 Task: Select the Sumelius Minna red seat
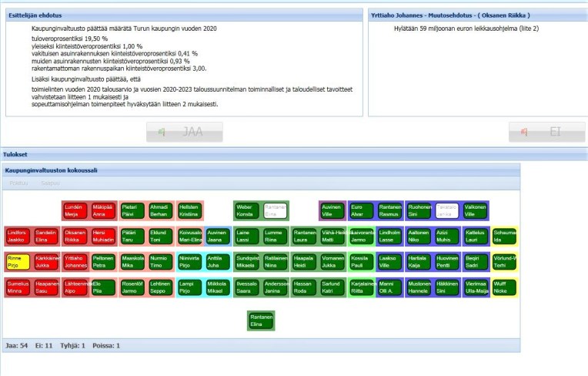[17, 288]
